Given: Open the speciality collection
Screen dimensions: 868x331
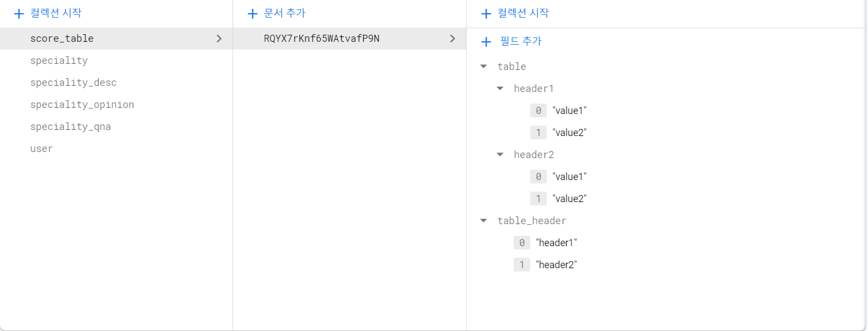Looking at the screenshot, I should click(x=59, y=61).
